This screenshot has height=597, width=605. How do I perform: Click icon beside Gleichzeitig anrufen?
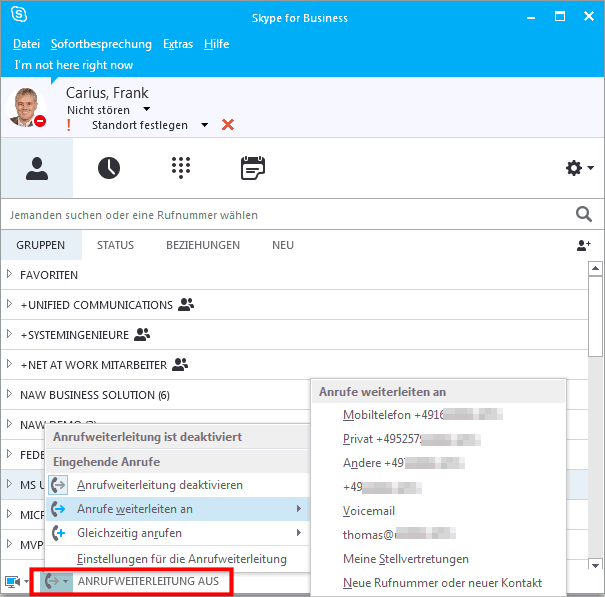(58, 533)
